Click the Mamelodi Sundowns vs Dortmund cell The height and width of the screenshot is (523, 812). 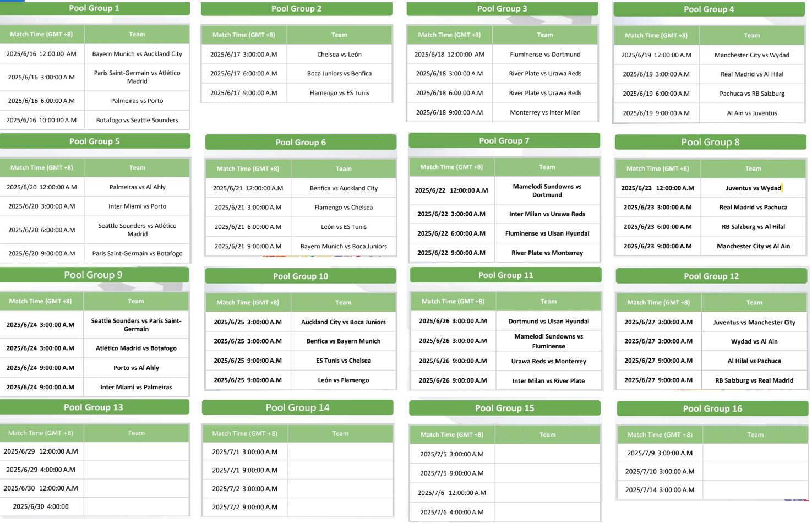click(547, 190)
